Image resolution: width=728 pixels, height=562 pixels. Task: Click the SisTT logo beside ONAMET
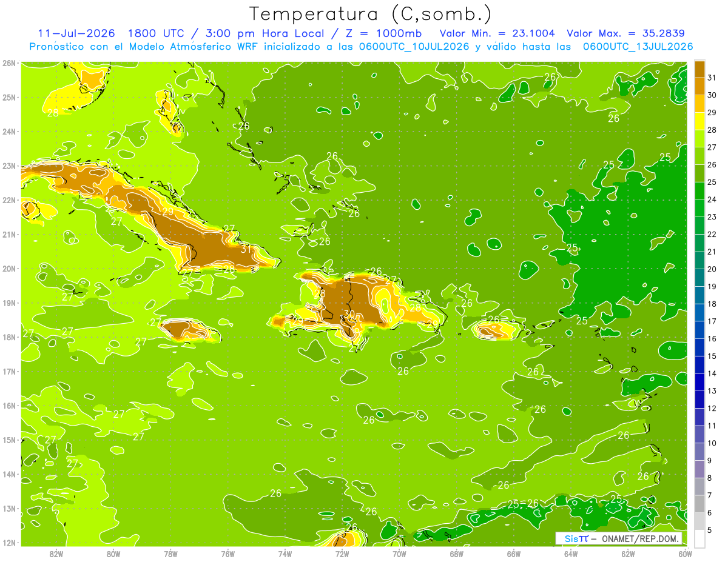[x=576, y=538]
